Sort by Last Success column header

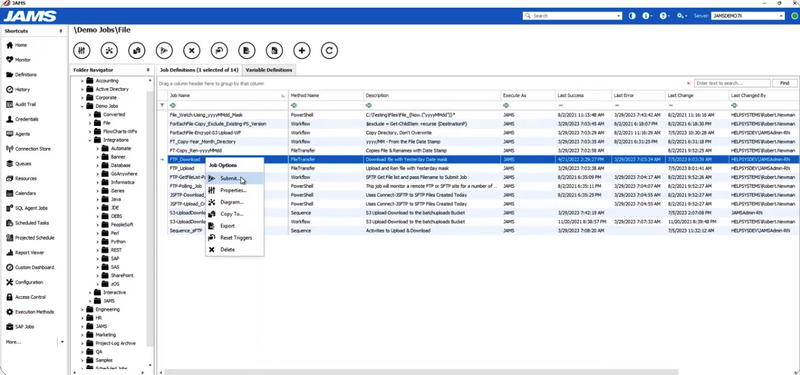pos(583,95)
